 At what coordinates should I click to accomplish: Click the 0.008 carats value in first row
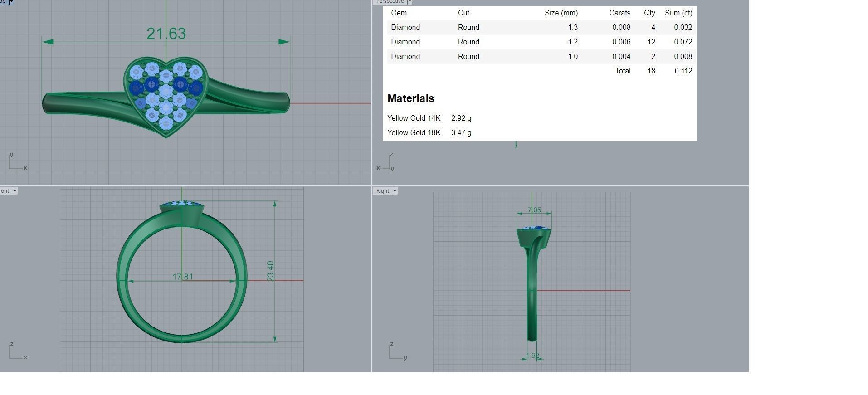tap(621, 28)
